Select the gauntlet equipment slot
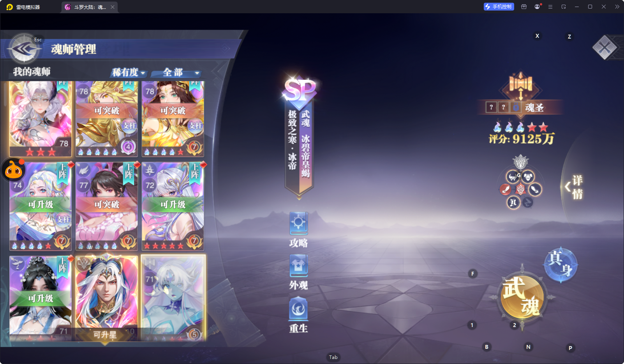This screenshot has height=364, width=624. coord(535,190)
